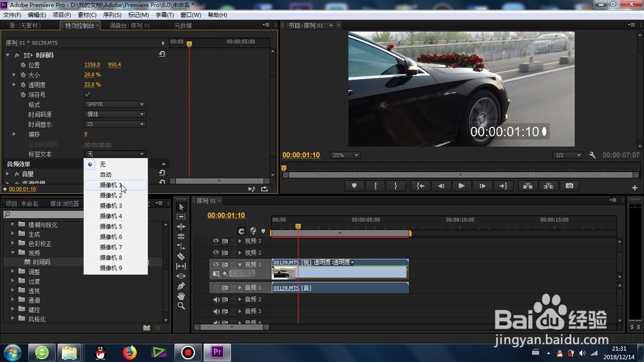644x362 pixels.
Task: Open the 标签文本 dropdown
Action: pyautogui.click(x=115, y=154)
